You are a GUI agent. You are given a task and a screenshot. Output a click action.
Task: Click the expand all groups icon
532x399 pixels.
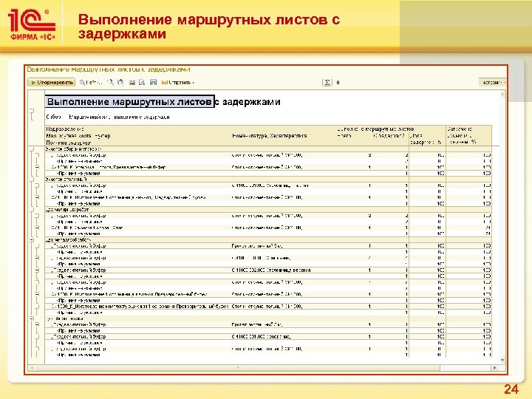pyautogui.click(x=110, y=83)
